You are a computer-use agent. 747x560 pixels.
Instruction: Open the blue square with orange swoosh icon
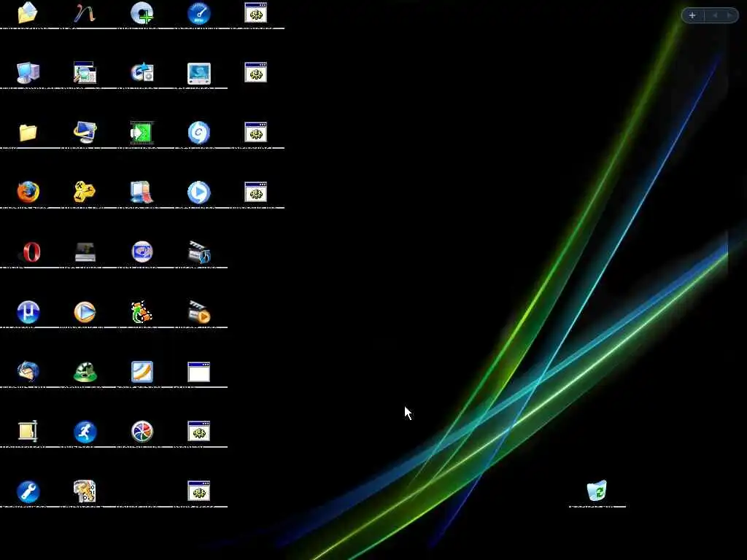click(x=142, y=371)
